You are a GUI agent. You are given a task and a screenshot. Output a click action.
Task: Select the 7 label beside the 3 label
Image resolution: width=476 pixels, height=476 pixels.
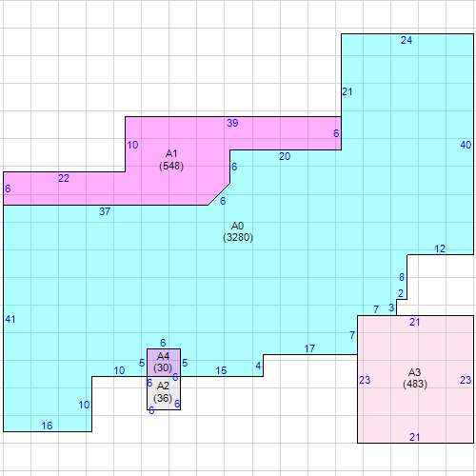point(376,309)
